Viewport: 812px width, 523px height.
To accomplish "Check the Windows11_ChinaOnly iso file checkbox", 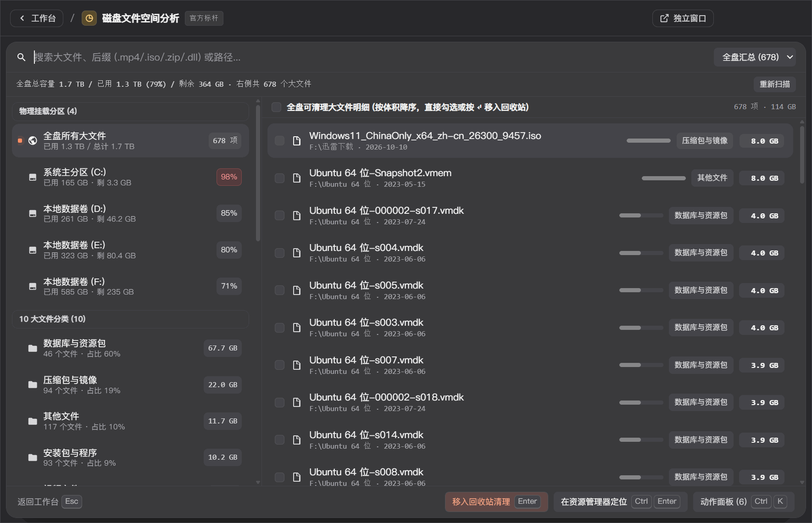I will click(x=279, y=141).
